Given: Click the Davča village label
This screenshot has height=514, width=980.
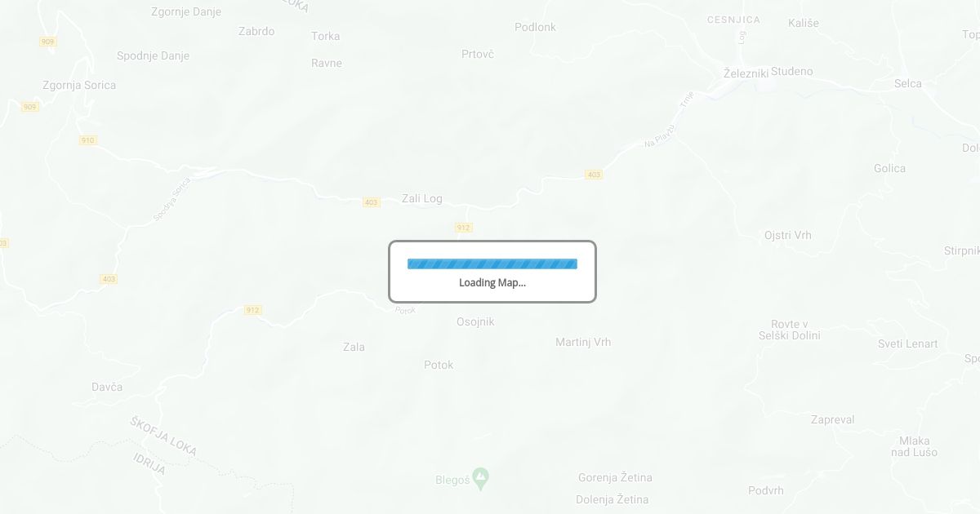Looking at the screenshot, I should click(x=107, y=387).
